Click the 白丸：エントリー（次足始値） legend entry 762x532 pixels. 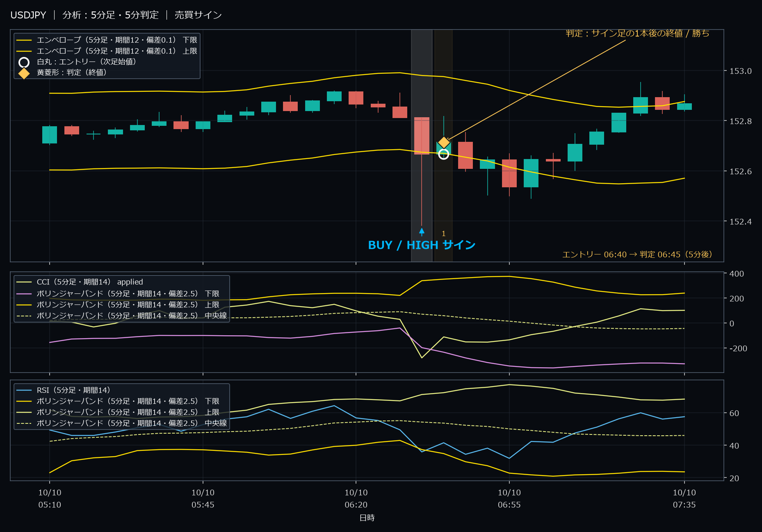78,62
